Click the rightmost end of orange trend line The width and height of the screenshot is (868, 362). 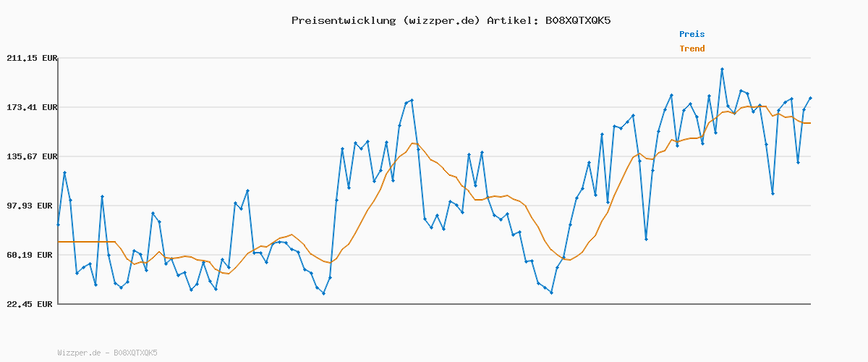(810, 123)
